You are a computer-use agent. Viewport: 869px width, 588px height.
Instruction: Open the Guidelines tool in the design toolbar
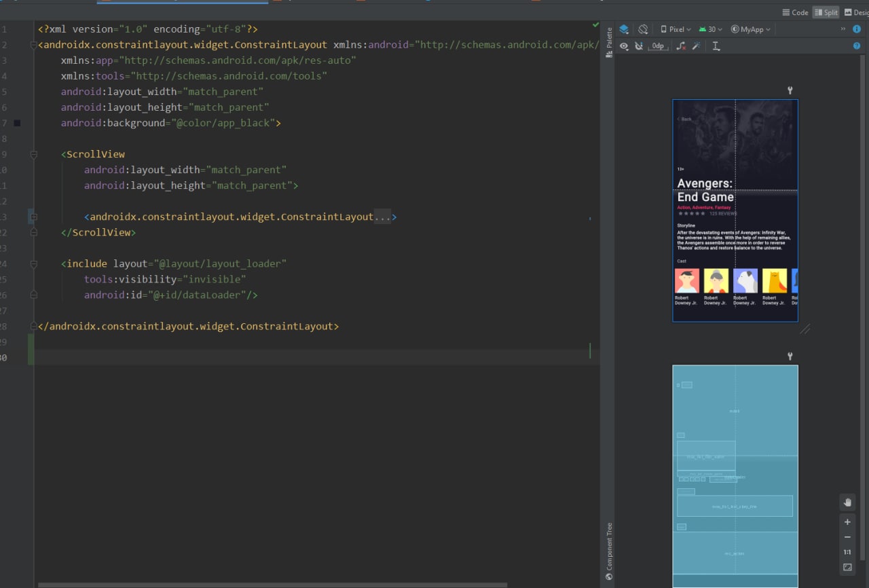716,46
